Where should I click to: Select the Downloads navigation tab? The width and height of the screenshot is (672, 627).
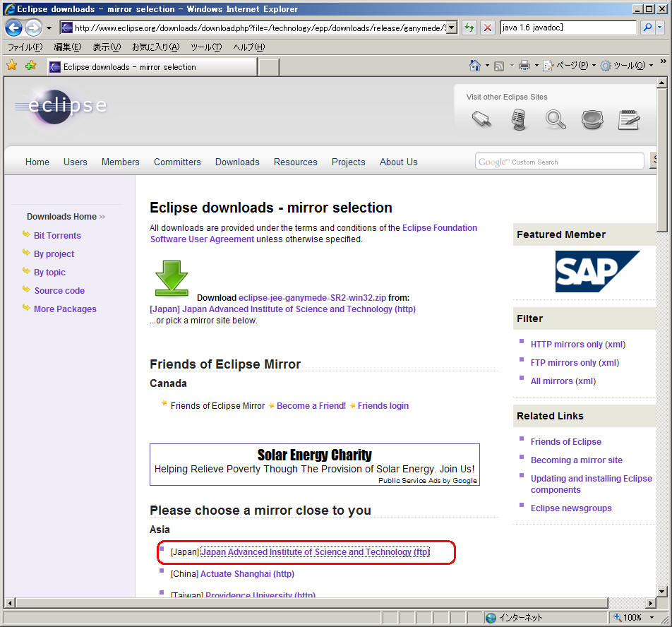point(237,162)
